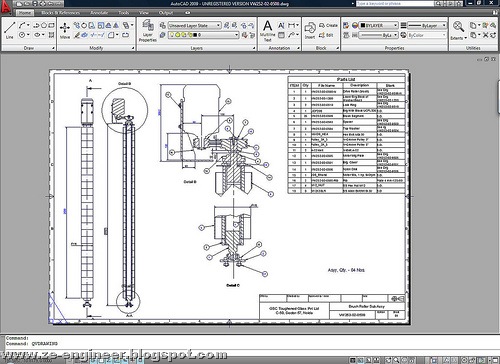Viewport: 500px width, 364px height.
Task: Open the ByLayer color swatch dropdown
Action: (x=379, y=25)
